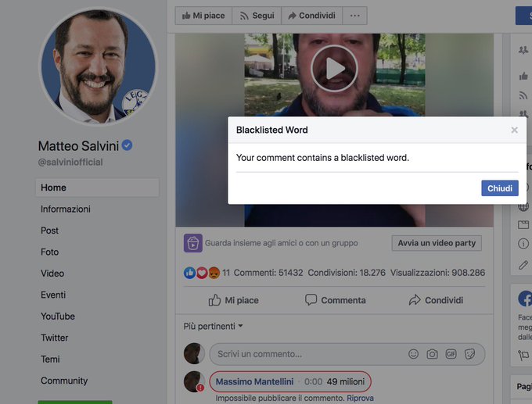Add a GIF with the GIF icon

pyautogui.click(x=451, y=354)
